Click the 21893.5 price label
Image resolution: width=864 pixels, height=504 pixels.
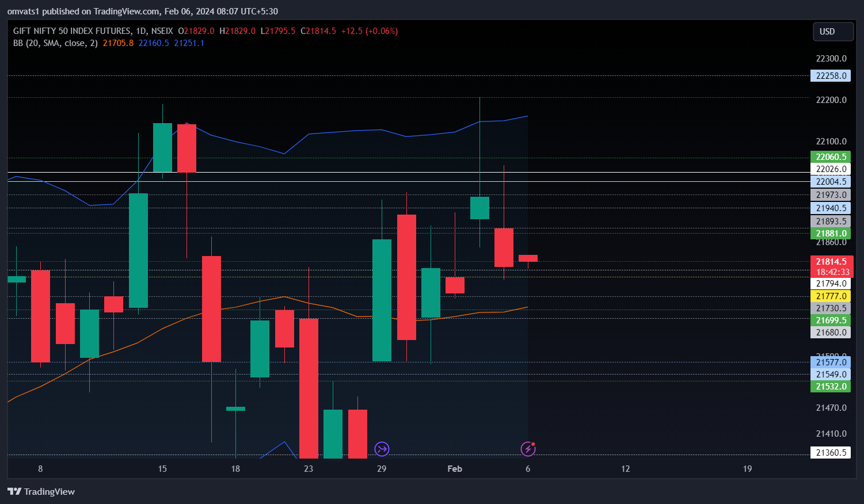click(x=830, y=222)
